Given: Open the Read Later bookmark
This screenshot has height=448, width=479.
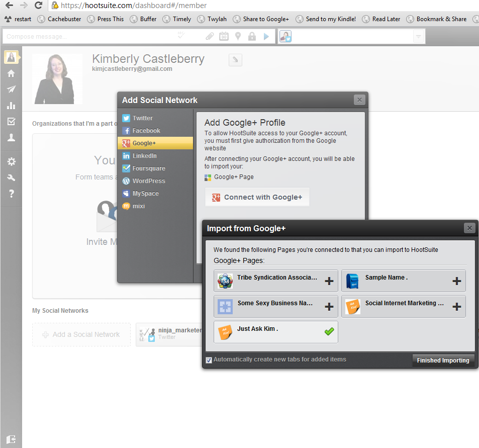Looking at the screenshot, I should 381,19.
